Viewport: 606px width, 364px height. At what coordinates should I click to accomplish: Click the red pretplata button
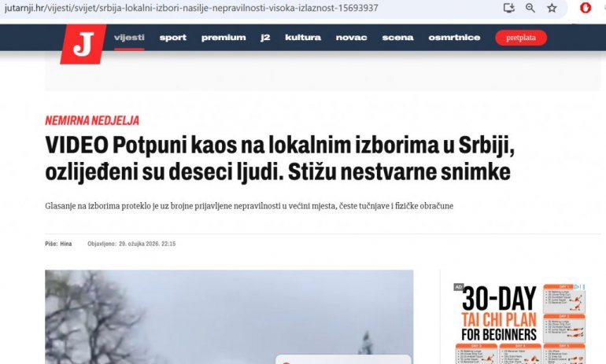(x=521, y=38)
